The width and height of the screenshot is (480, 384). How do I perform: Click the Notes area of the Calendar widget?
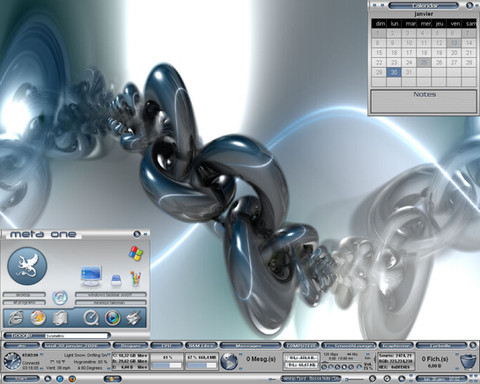(x=424, y=101)
